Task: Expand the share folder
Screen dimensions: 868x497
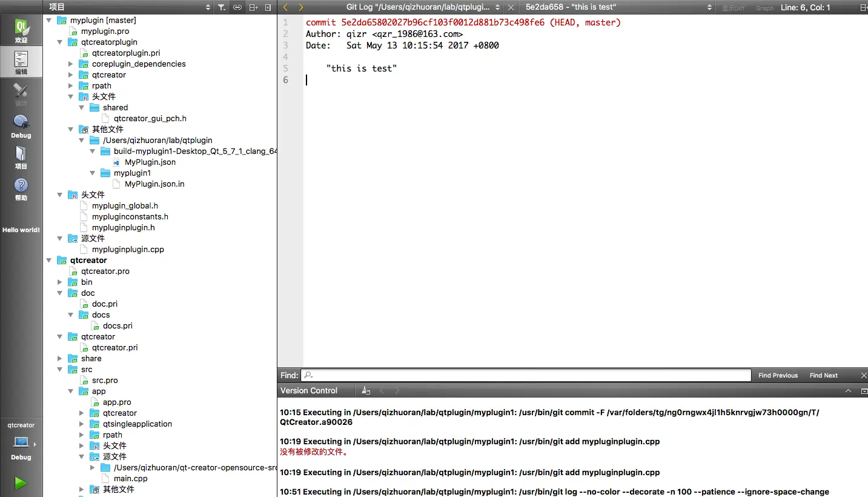Action: [60, 358]
